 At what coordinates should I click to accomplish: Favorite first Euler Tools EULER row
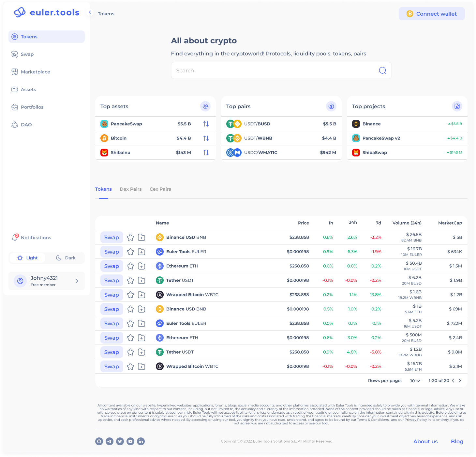(x=130, y=252)
